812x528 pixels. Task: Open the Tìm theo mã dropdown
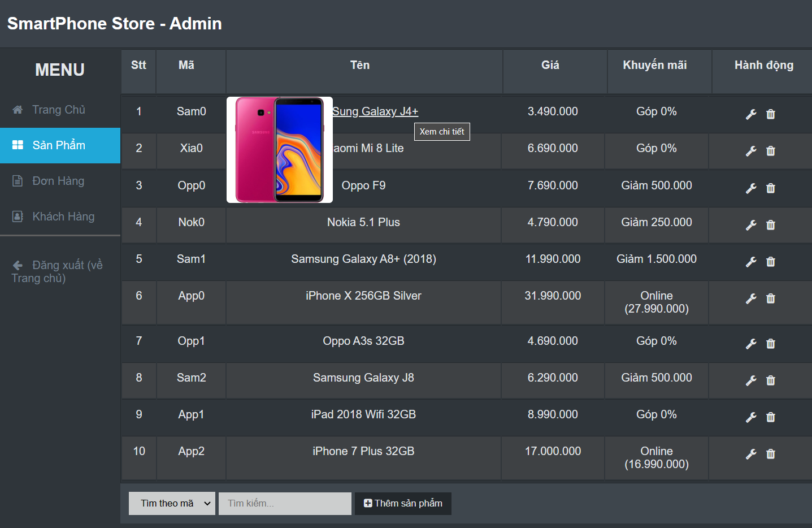(x=172, y=503)
